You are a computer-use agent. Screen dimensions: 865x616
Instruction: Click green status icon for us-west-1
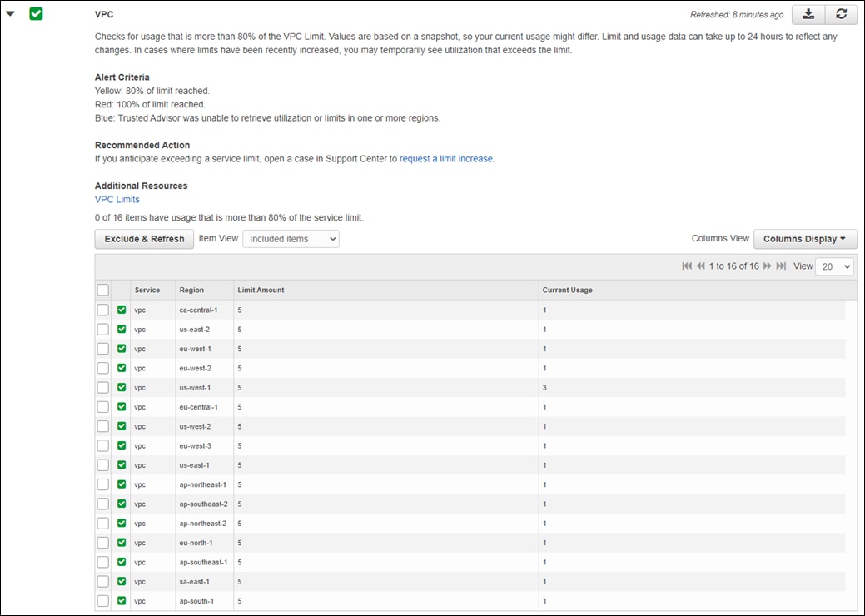pyautogui.click(x=122, y=388)
